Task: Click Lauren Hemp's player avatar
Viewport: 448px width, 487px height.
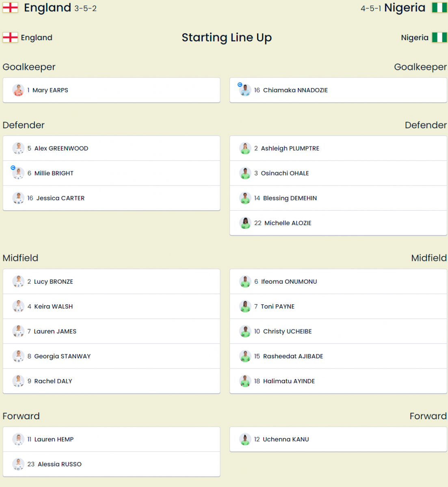Action: point(18,439)
